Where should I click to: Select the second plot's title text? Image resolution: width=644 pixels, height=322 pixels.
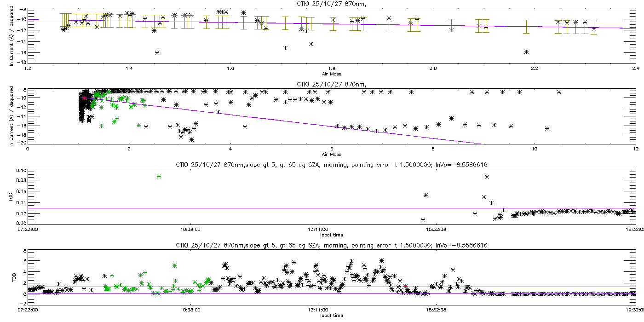[322, 84]
